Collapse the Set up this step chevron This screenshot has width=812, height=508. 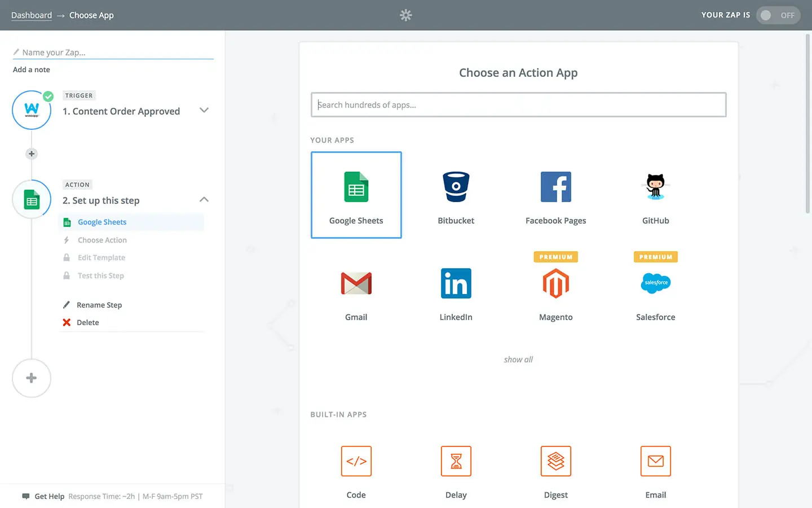tap(204, 199)
